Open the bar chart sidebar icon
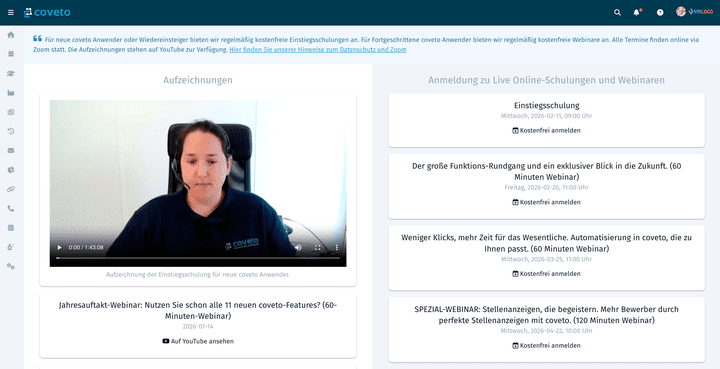This screenshot has height=369, width=720. [x=11, y=93]
